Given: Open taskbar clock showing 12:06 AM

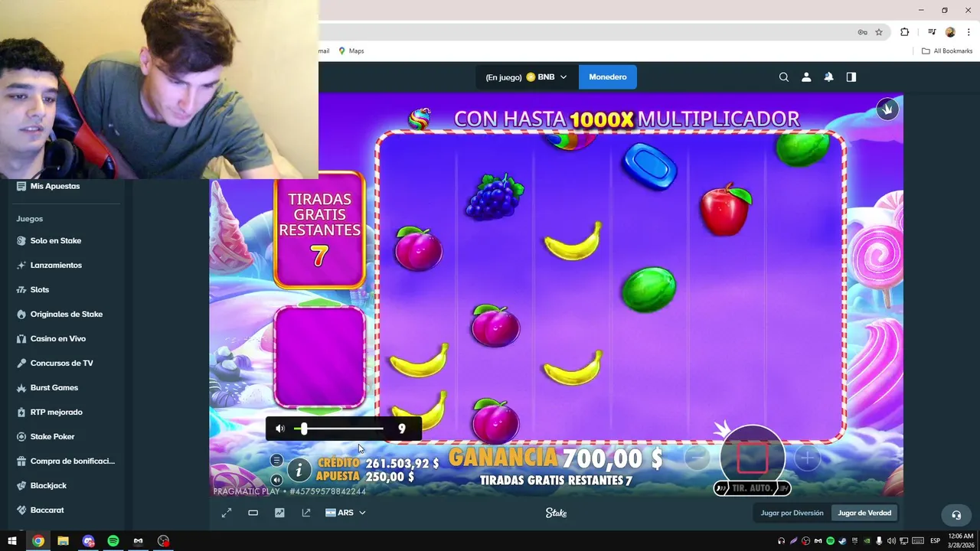Looking at the screenshot, I should click(x=961, y=541).
